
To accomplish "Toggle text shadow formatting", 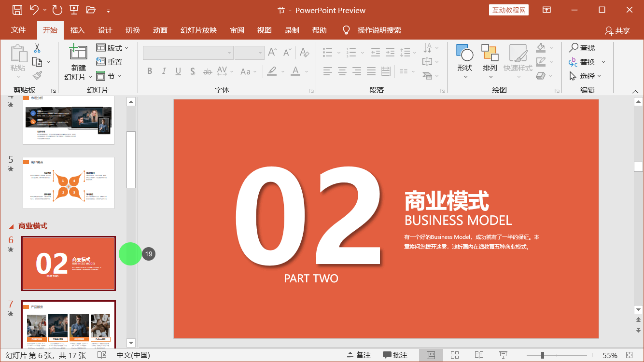I will click(x=193, y=71).
